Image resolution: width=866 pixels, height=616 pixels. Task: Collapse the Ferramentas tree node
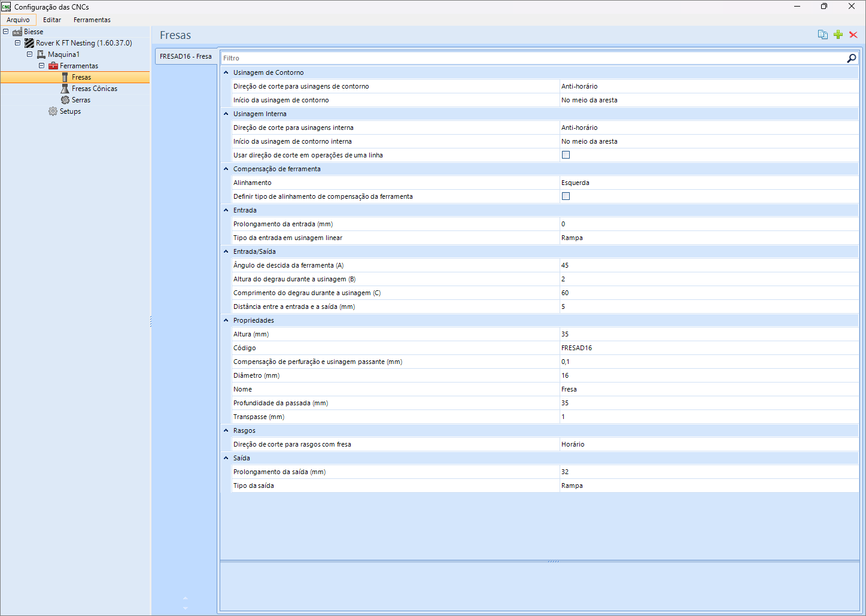[42, 66]
